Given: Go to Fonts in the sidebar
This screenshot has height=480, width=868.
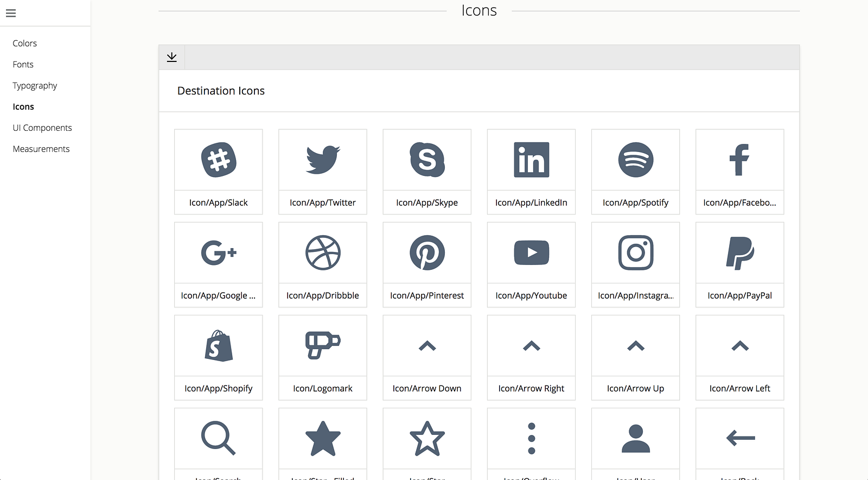Looking at the screenshot, I should (23, 65).
